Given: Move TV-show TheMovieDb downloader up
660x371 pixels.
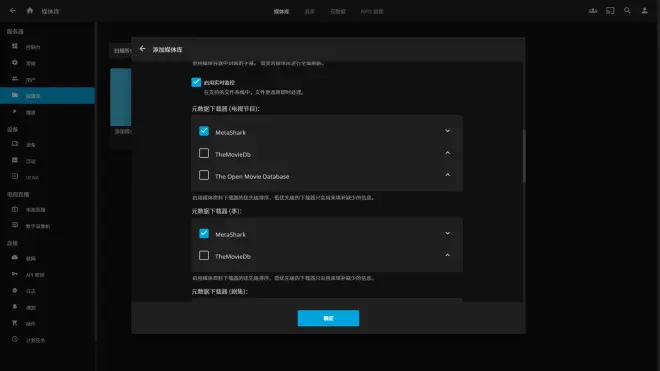Looking at the screenshot, I should pos(447,153).
